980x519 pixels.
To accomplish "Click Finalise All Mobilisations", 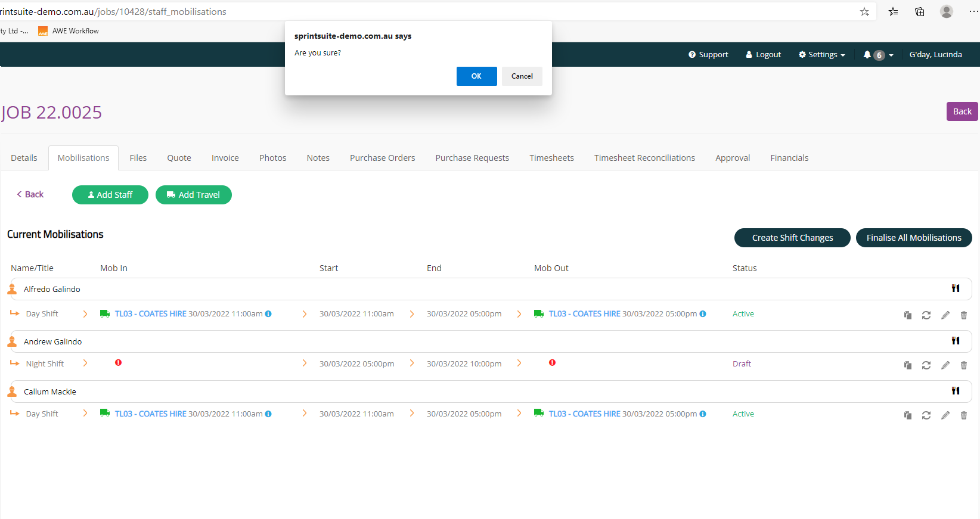I will click(914, 238).
